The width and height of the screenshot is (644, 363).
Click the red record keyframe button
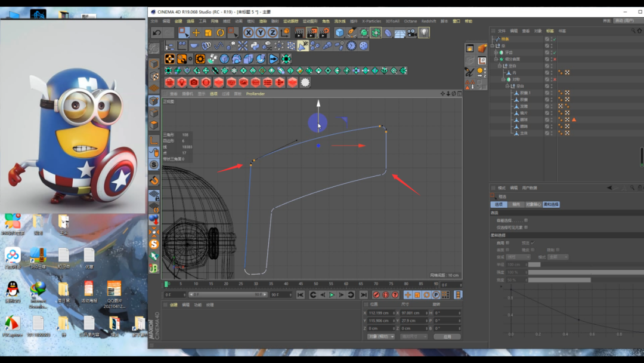click(x=376, y=295)
